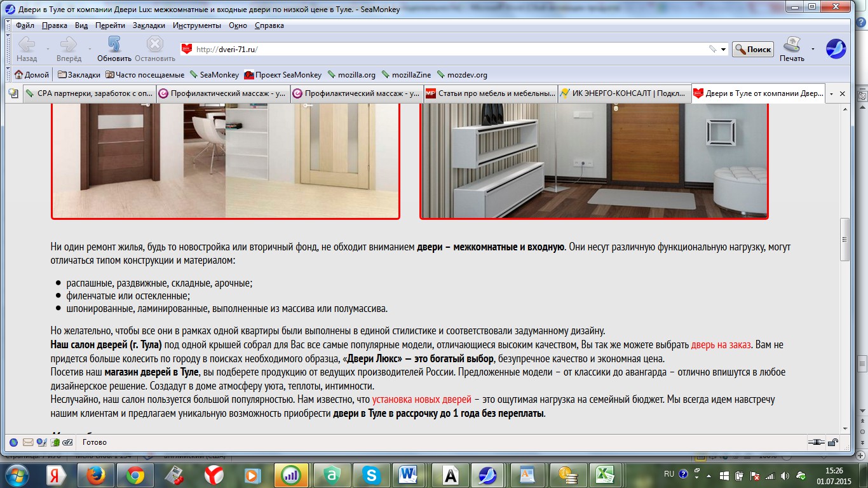
Task: Open Composer from status bar icon
Action: (41, 442)
